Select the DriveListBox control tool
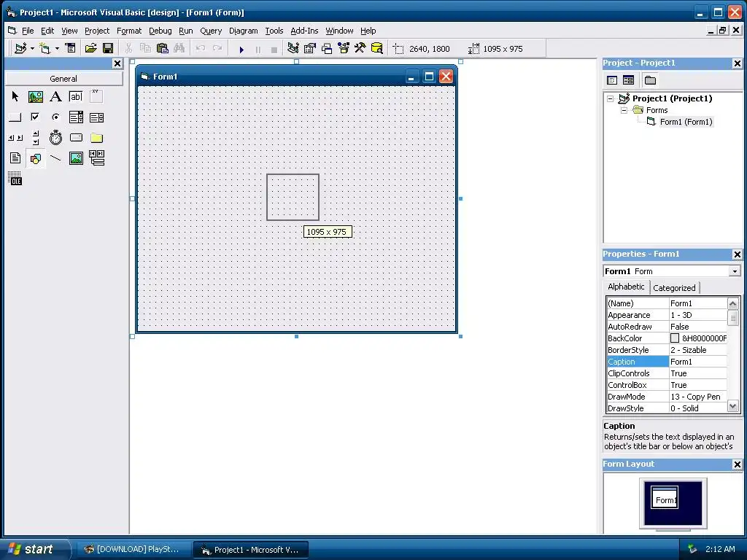 [76, 138]
